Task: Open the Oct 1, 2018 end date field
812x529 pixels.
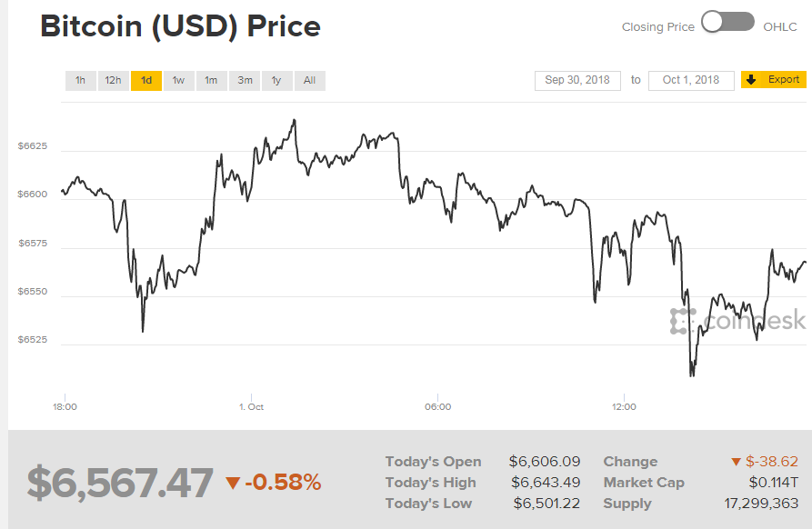Action: 691,80
